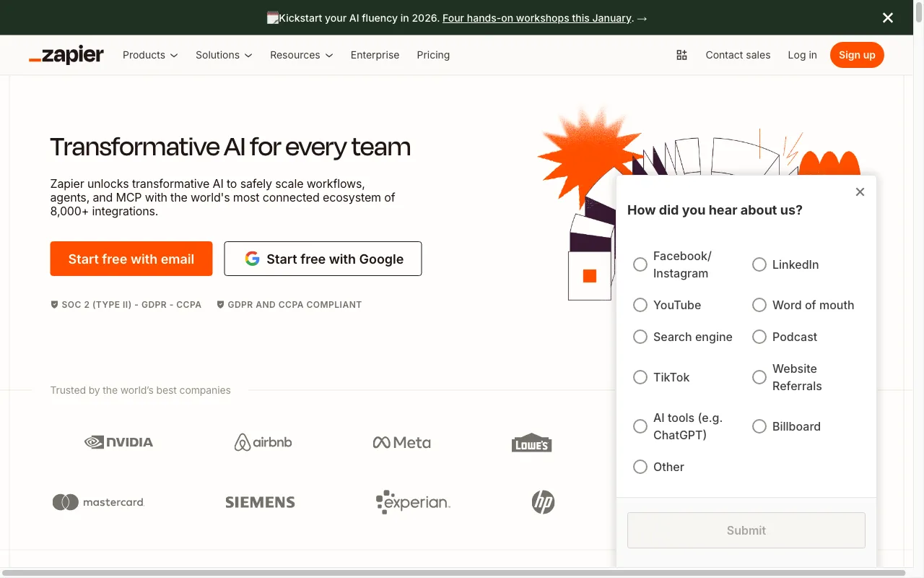This screenshot has height=578, width=924.
Task: Pick the Billboard option
Action: pyautogui.click(x=759, y=426)
